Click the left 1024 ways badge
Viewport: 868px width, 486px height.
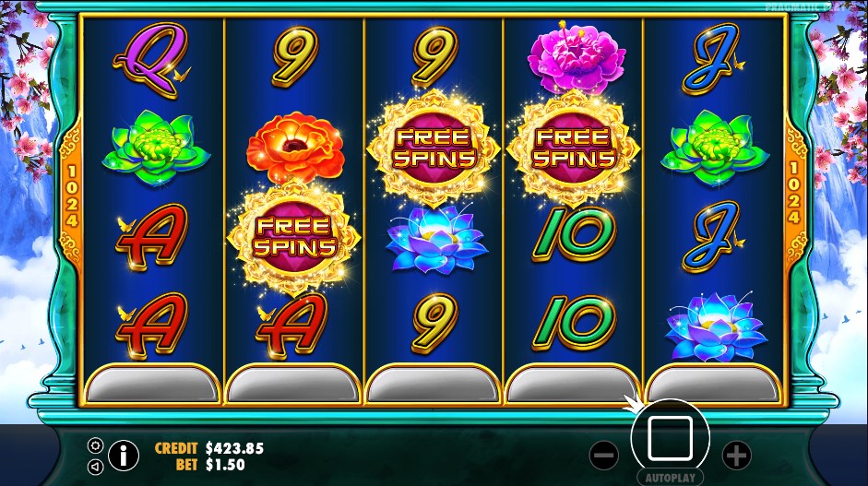(x=72, y=196)
